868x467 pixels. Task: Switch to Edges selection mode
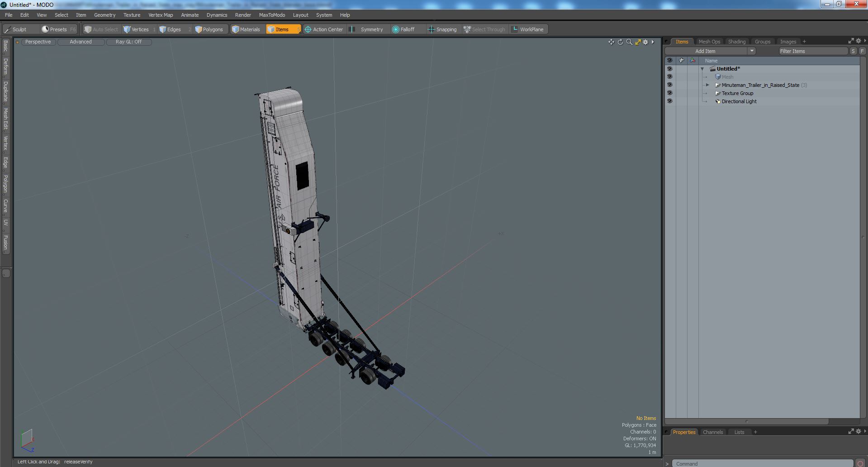pos(175,29)
